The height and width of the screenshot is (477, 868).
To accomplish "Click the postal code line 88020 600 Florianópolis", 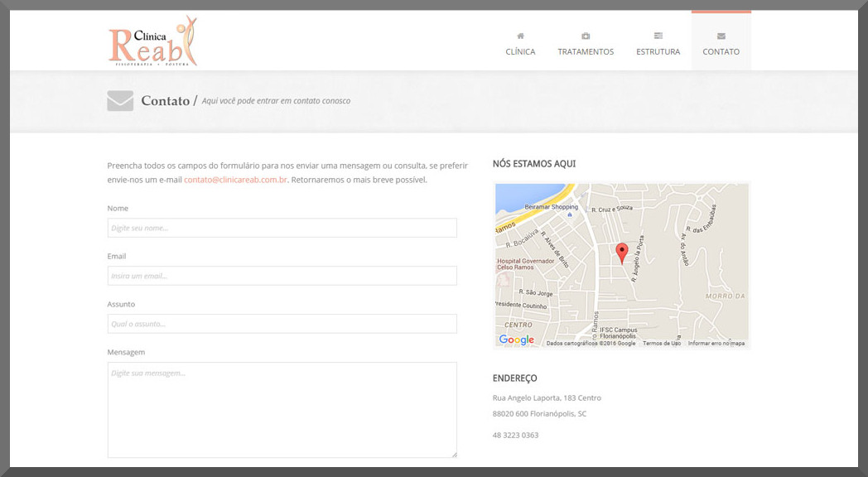I will pyautogui.click(x=539, y=414).
